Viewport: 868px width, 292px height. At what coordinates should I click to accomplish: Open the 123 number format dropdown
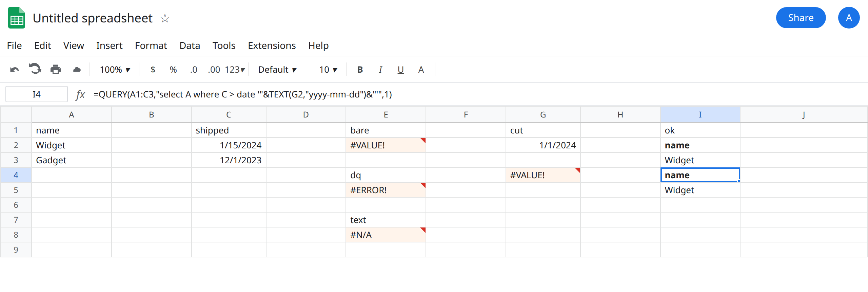[x=235, y=70]
